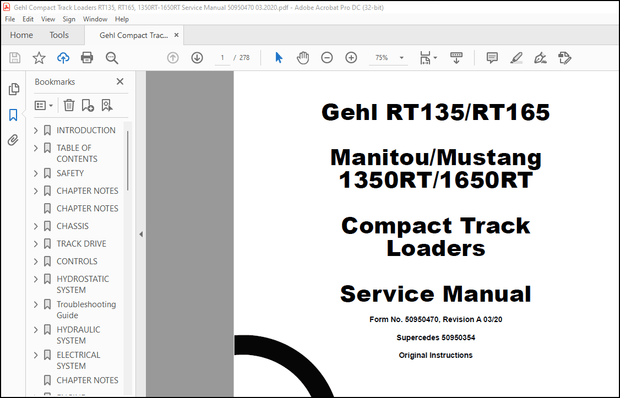Jump to the TRACK DRIVE bookmark

(x=81, y=243)
